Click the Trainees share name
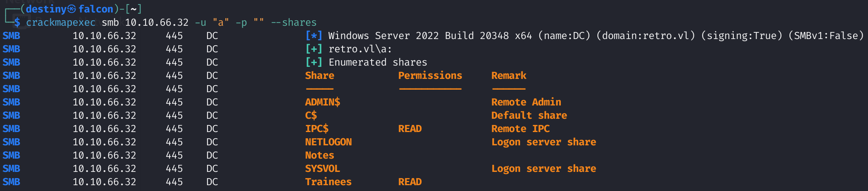 [328, 182]
